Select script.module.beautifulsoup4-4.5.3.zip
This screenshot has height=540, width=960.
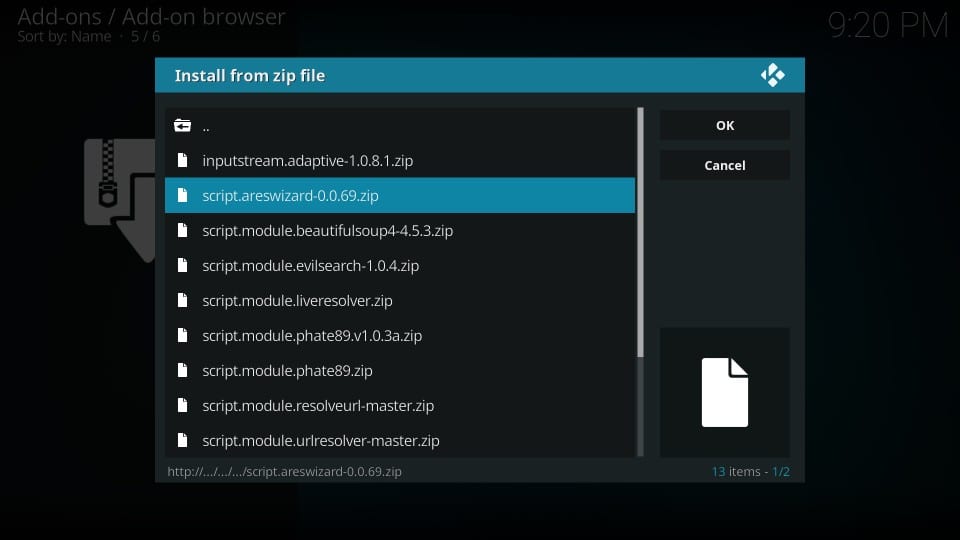tap(400, 230)
